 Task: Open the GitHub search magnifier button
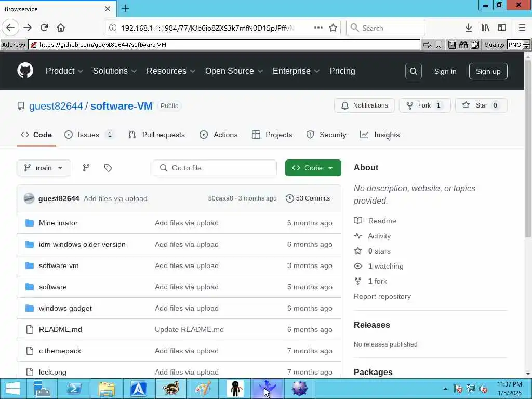[x=413, y=71]
